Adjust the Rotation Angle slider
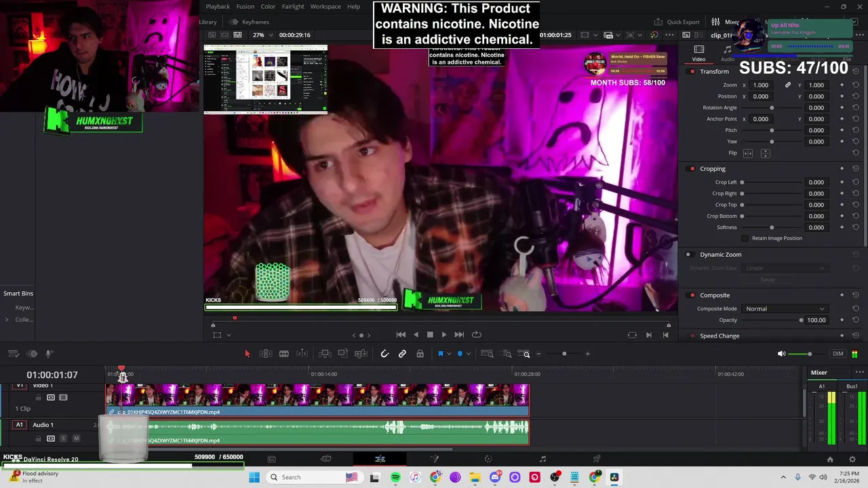Viewport: 868px width, 488px height. tap(772, 108)
